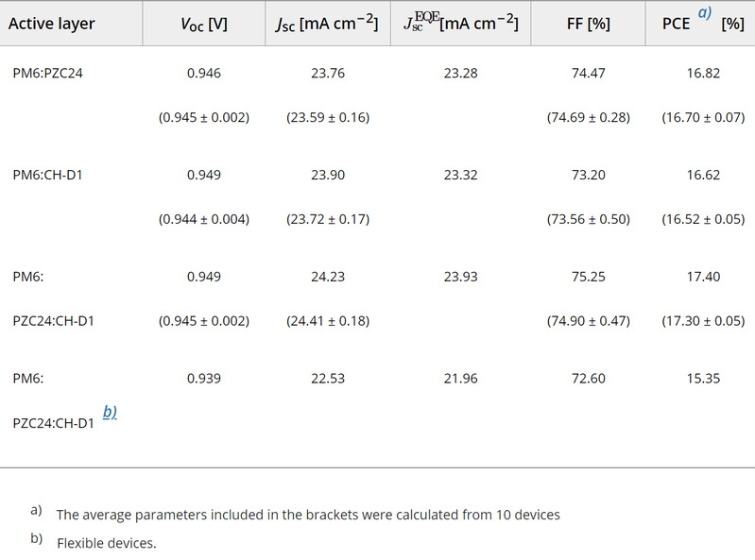The height and width of the screenshot is (560, 755).
Task: Click the Jsc [mA cm−2] column header
Action: click(x=327, y=24)
